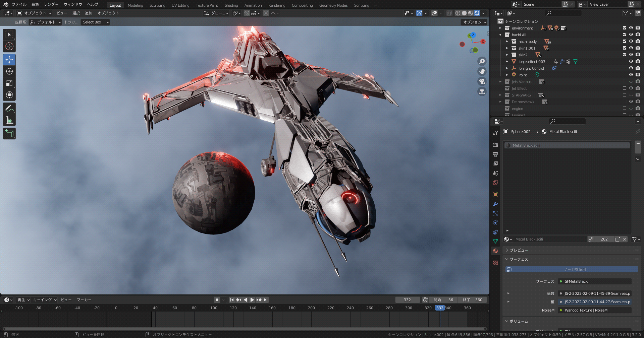The width and height of the screenshot is (644, 338).
Task: Click the current frame field showing 332
Action: point(407,299)
